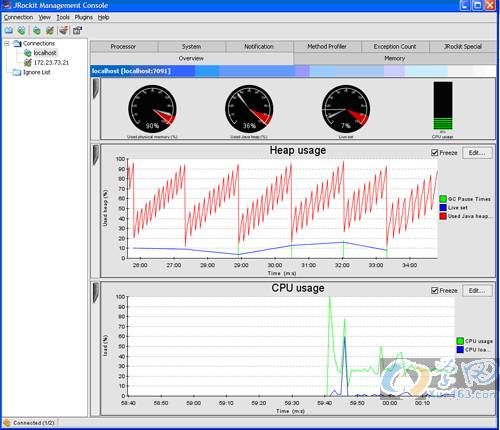Collapse the CPU usage panel handle
This screenshot has width=500, height=430.
click(96, 293)
